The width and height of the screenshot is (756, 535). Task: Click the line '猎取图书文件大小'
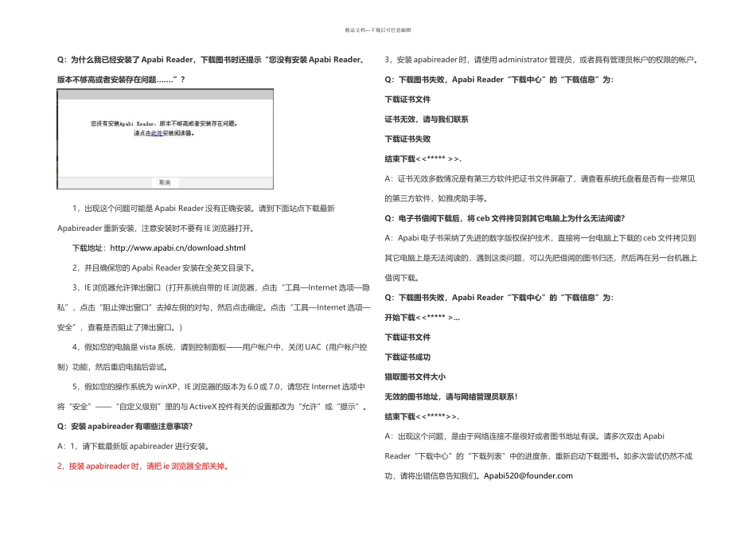coord(415,377)
